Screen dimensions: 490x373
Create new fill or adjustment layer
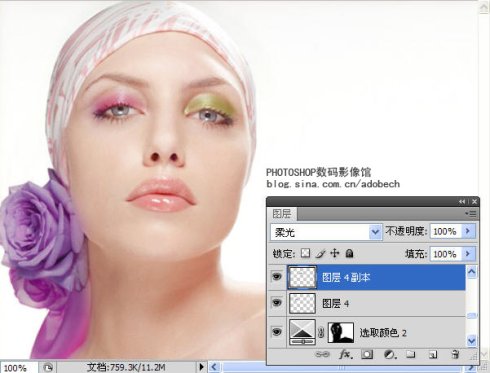[x=389, y=354]
